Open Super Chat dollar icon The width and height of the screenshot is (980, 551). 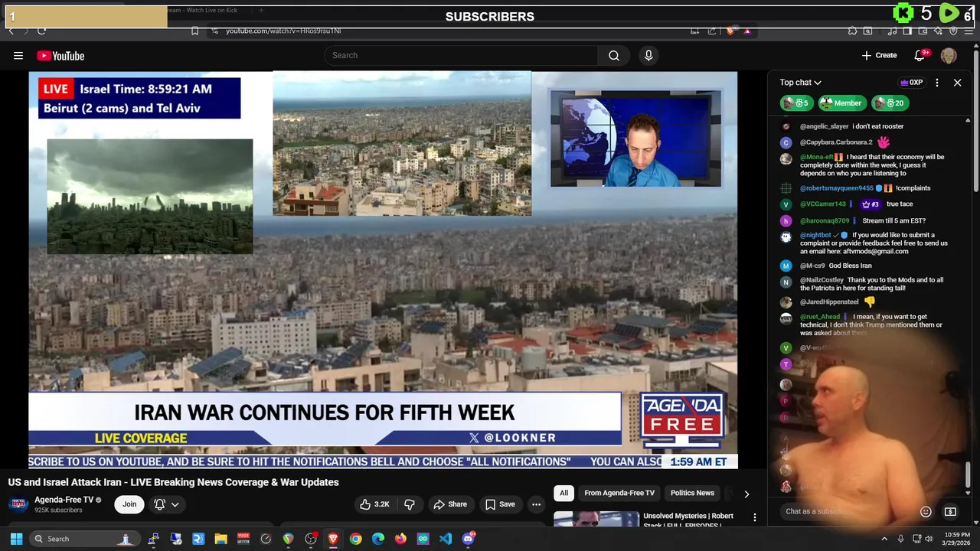tap(950, 511)
